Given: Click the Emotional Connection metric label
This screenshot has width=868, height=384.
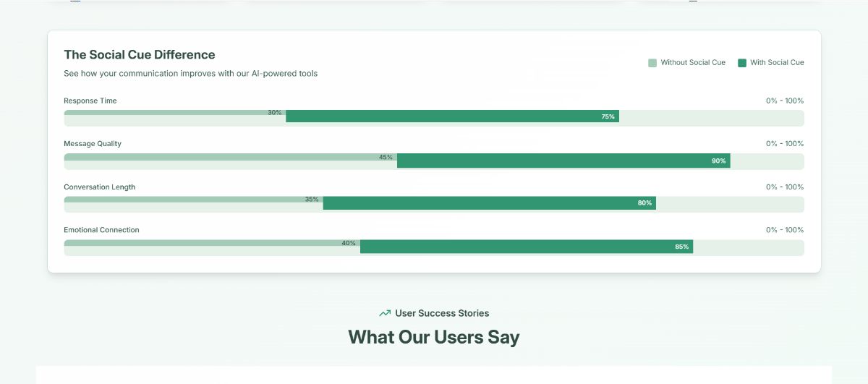Looking at the screenshot, I should pyautogui.click(x=101, y=230).
